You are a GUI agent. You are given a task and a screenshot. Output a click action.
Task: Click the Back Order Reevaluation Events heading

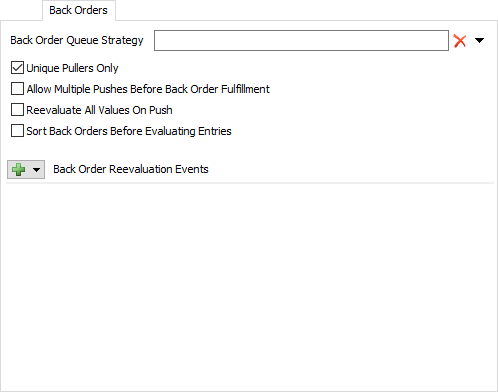tap(131, 169)
